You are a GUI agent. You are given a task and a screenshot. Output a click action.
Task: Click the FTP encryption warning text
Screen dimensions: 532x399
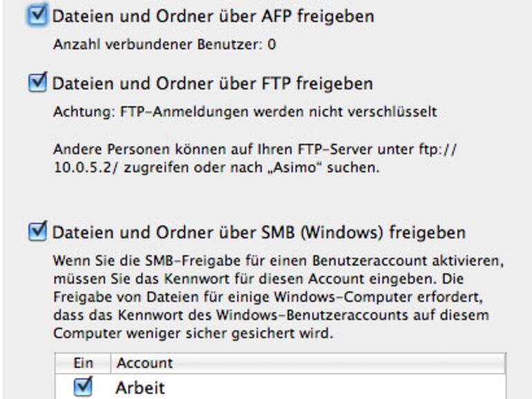coord(245,112)
